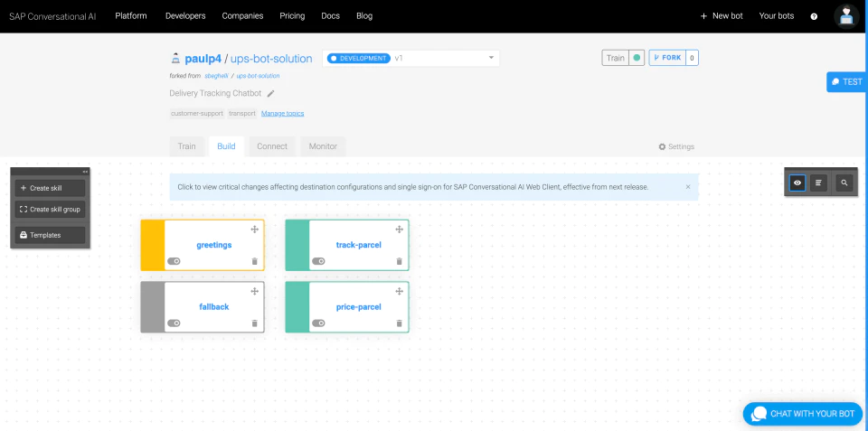Click the pencil icon beside Delivery Tracking Chatbot
The width and height of the screenshot is (868, 431).
(x=270, y=93)
